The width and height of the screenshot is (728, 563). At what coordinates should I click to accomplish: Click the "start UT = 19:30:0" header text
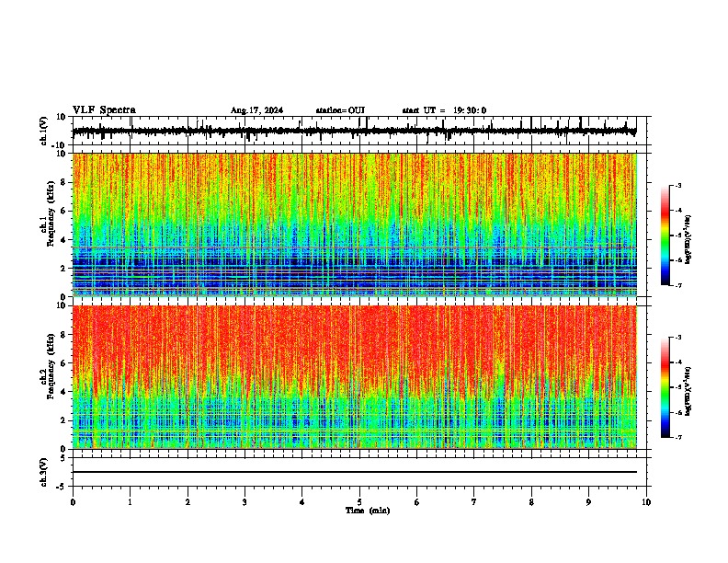pos(444,110)
